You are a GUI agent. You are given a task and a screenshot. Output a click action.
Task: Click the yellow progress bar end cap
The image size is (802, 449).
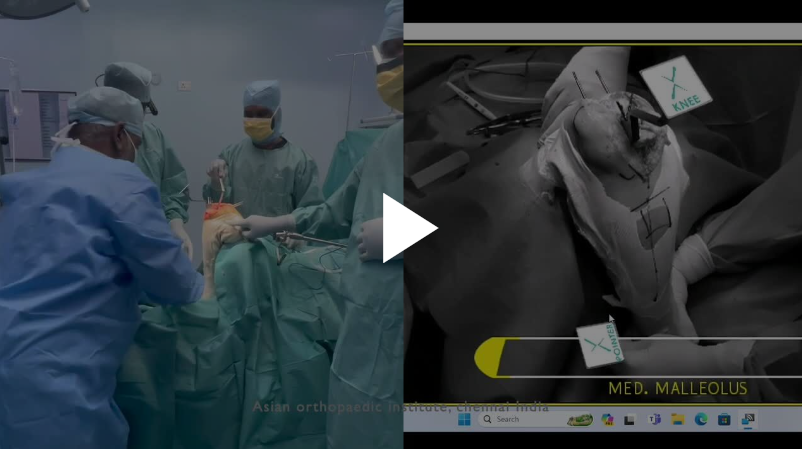click(x=487, y=358)
